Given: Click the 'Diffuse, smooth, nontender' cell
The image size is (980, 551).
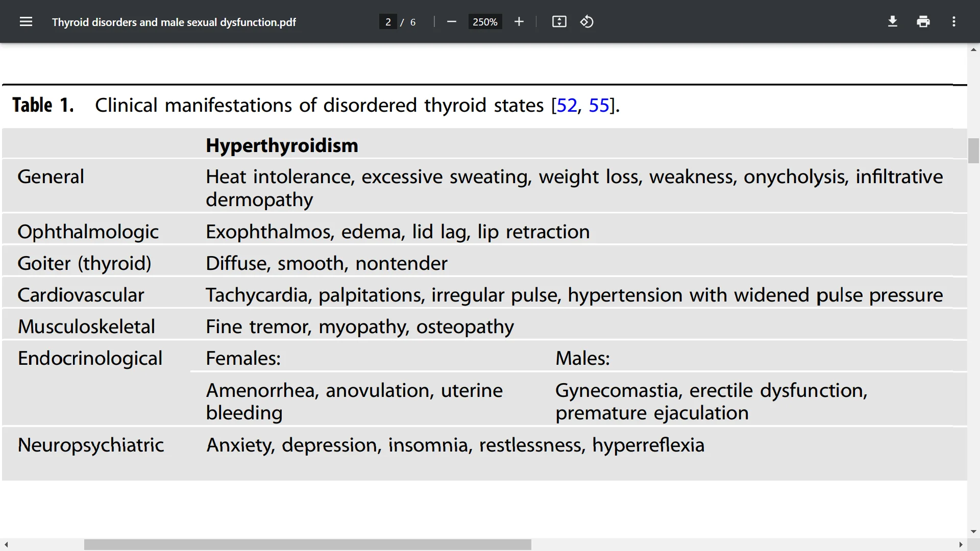Looking at the screenshot, I should coord(327,264).
